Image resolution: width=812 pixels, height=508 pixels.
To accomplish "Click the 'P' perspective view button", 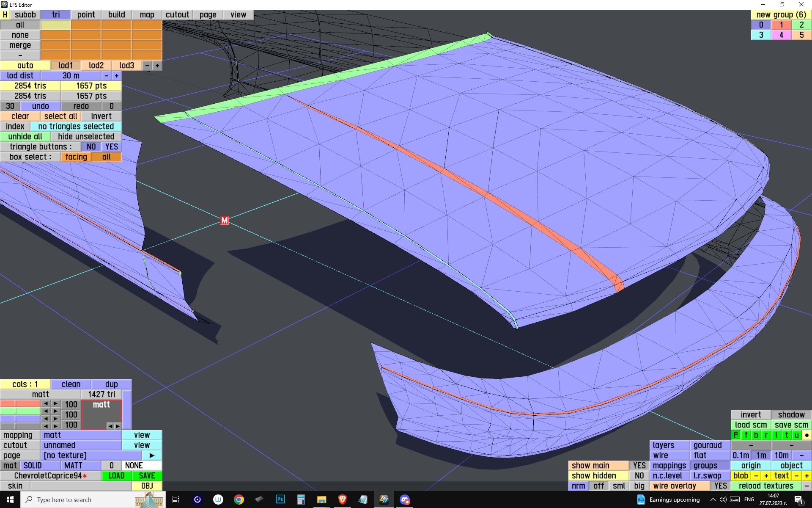I will click(735, 435).
